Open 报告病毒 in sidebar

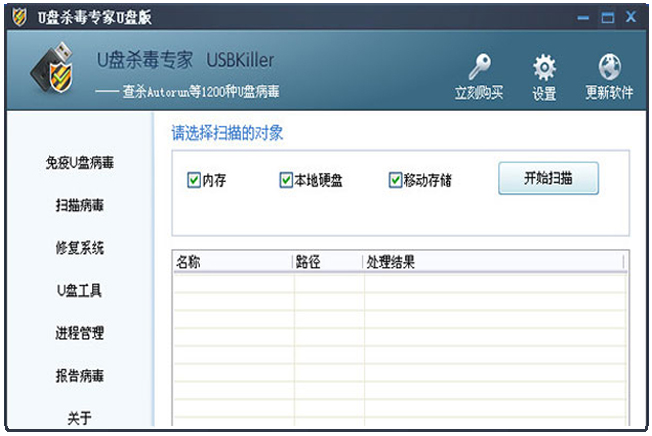(x=80, y=376)
